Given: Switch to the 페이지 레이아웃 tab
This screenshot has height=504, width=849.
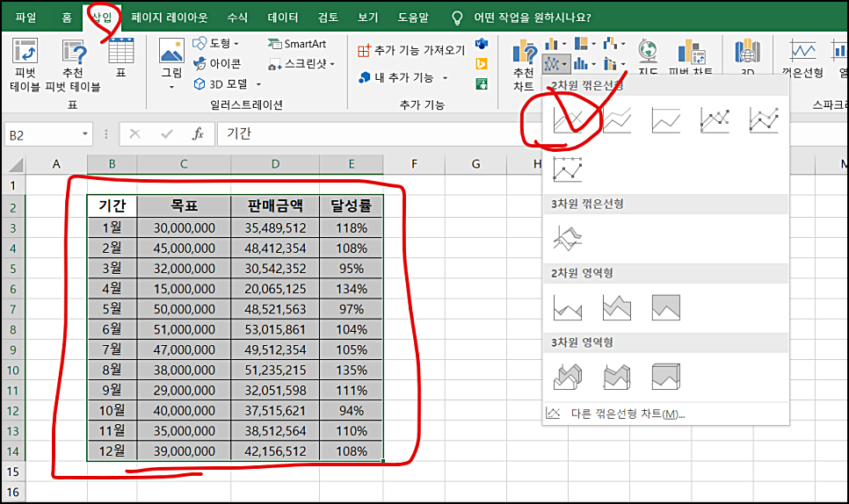Looking at the screenshot, I should pos(169,18).
